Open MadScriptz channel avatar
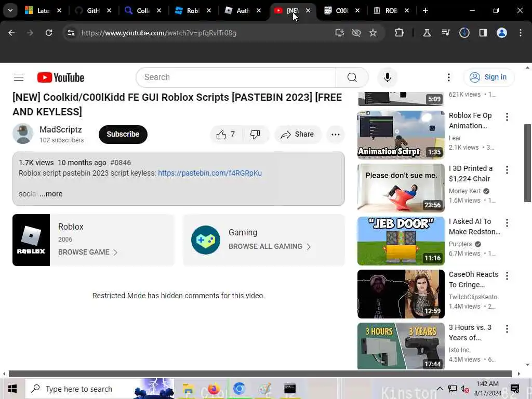Viewport: 532px width, 399px height. (x=23, y=134)
